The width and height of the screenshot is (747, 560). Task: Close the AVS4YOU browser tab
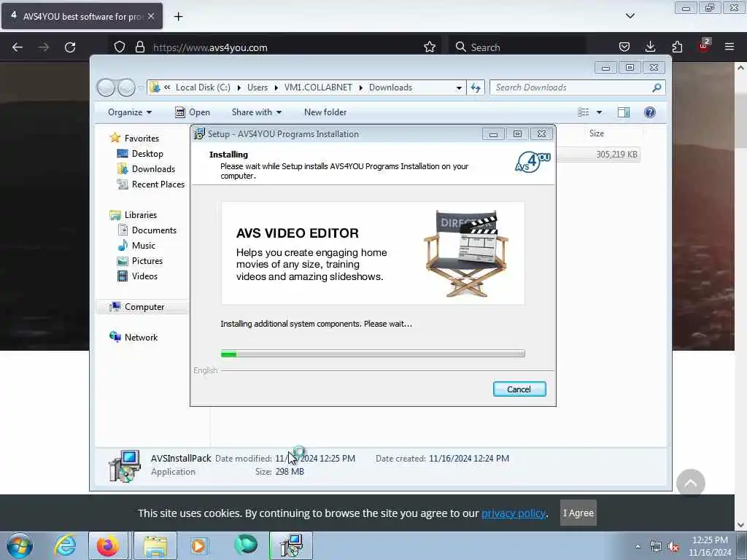pyautogui.click(x=150, y=16)
